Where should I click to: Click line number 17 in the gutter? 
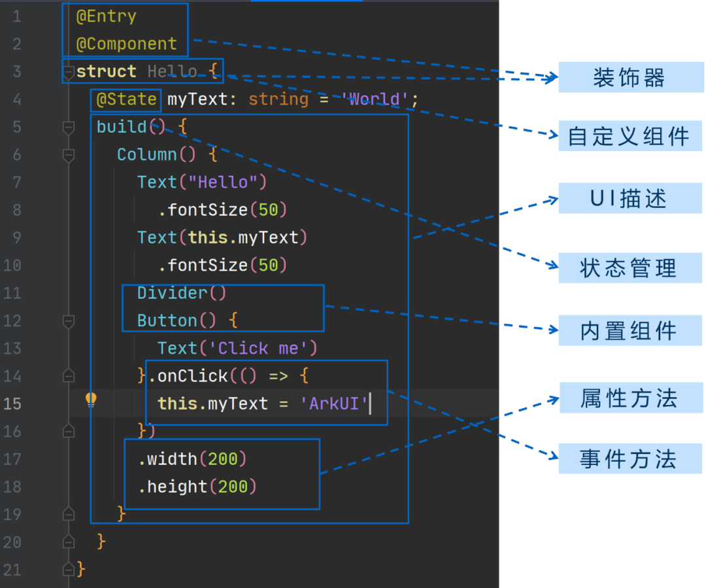pos(12,459)
